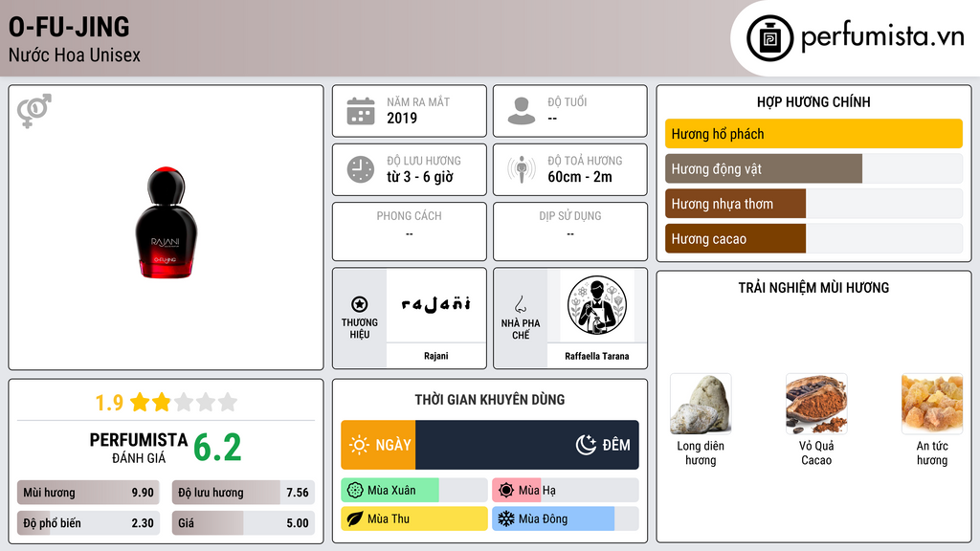Select the Long diên hương ingredient image
This screenshot has height=551, width=980.
[701, 404]
